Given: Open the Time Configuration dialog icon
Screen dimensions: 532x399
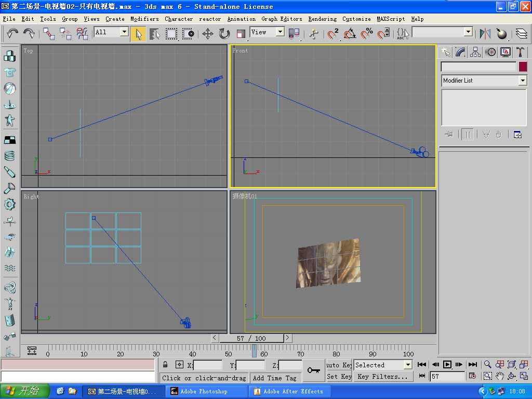Looking at the screenshot, I should tap(472, 376).
